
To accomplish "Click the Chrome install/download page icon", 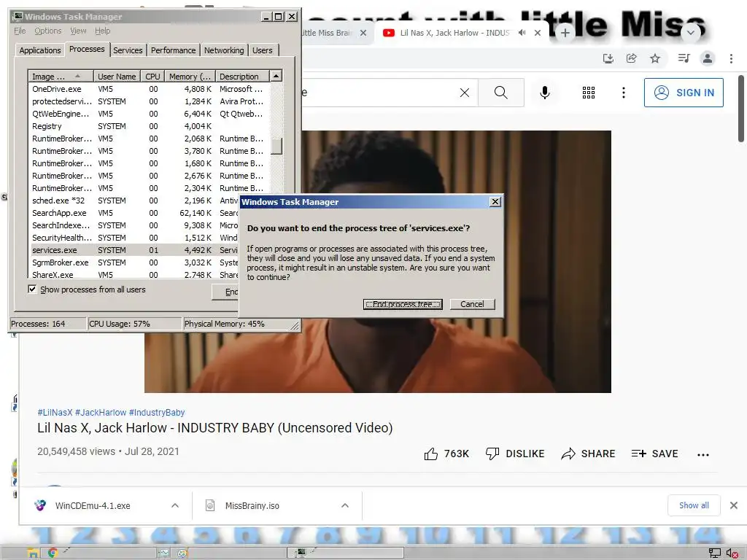I will point(608,58).
